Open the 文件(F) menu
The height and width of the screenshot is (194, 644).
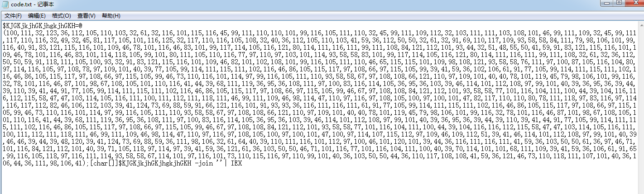[13, 16]
